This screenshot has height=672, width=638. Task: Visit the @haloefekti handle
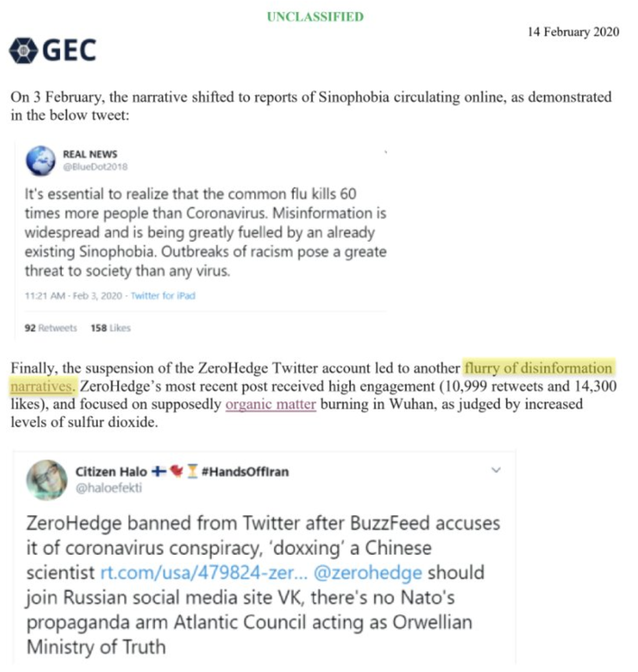pyautogui.click(x=109, y=488)
